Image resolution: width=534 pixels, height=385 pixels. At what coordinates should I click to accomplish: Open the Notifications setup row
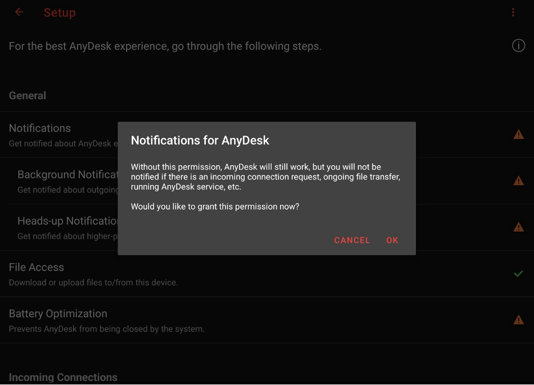[x=267, y=135]
